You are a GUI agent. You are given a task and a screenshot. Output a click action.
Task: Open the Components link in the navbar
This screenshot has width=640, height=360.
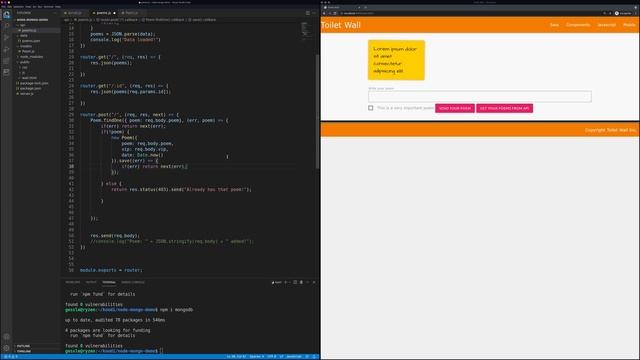click(578, 25)
